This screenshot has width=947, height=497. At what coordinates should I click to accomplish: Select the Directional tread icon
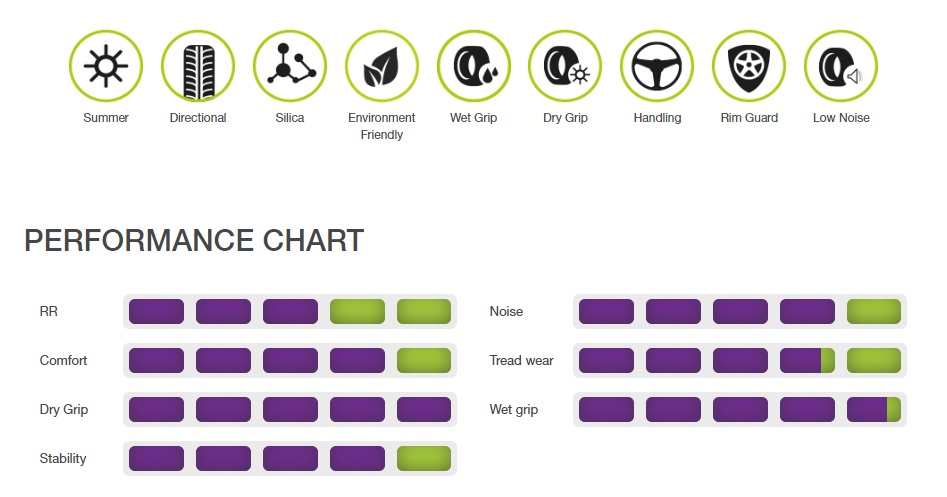tap(198, 66)
